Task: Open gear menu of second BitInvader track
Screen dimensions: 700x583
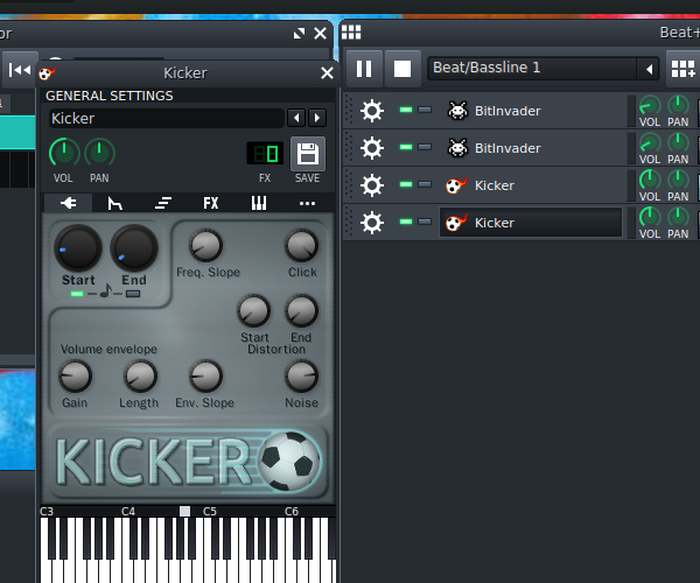Action: pyautogui.click(x=372, y=148)
